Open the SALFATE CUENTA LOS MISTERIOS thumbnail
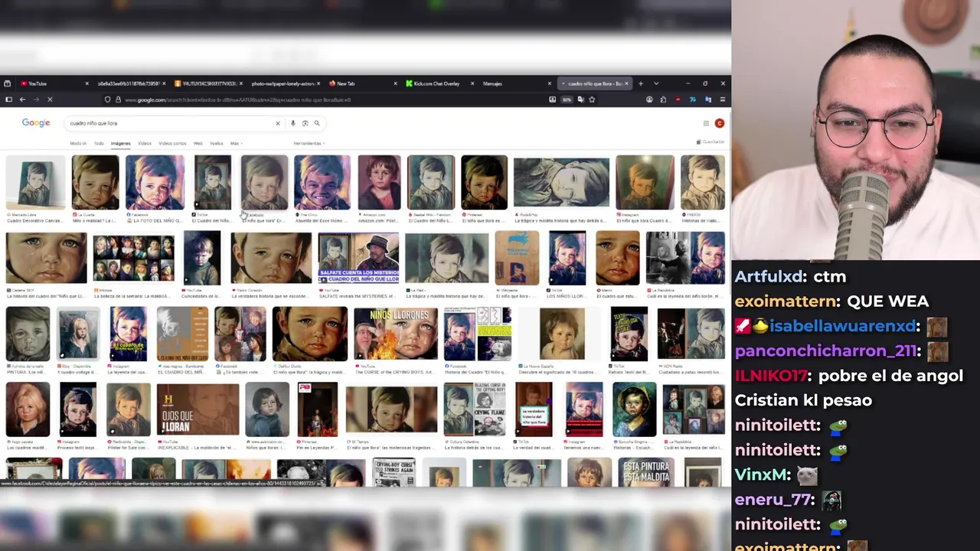This screenshot has width=980, height=551. point(358,259)
